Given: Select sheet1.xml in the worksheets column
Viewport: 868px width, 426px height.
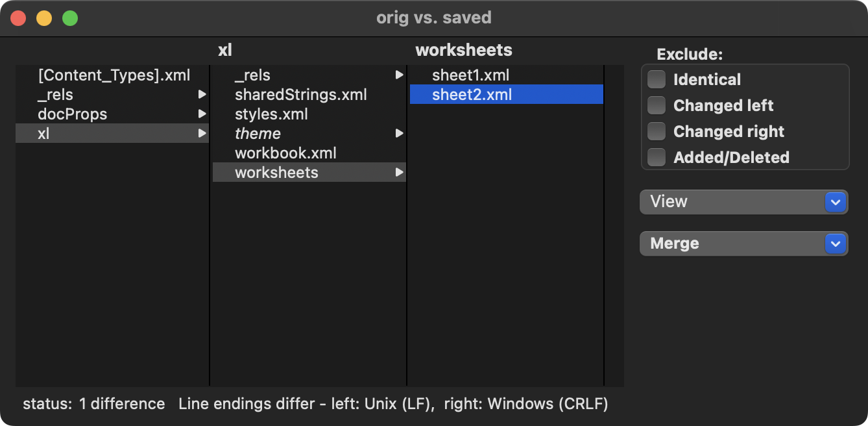Looking at the screenshot, I should [x=470, y=75].
